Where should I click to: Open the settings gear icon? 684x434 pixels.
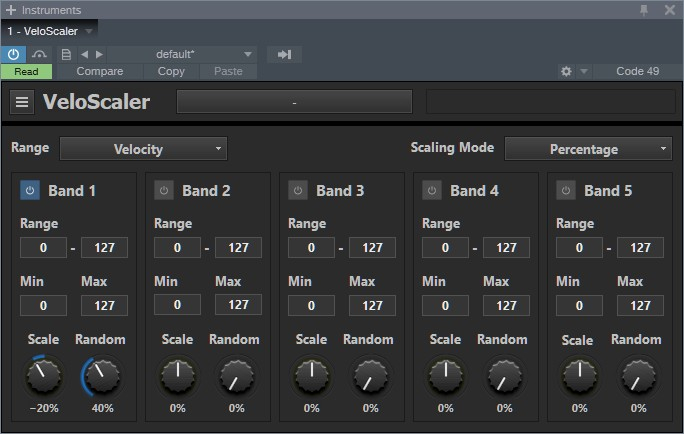tap(566, 72)
